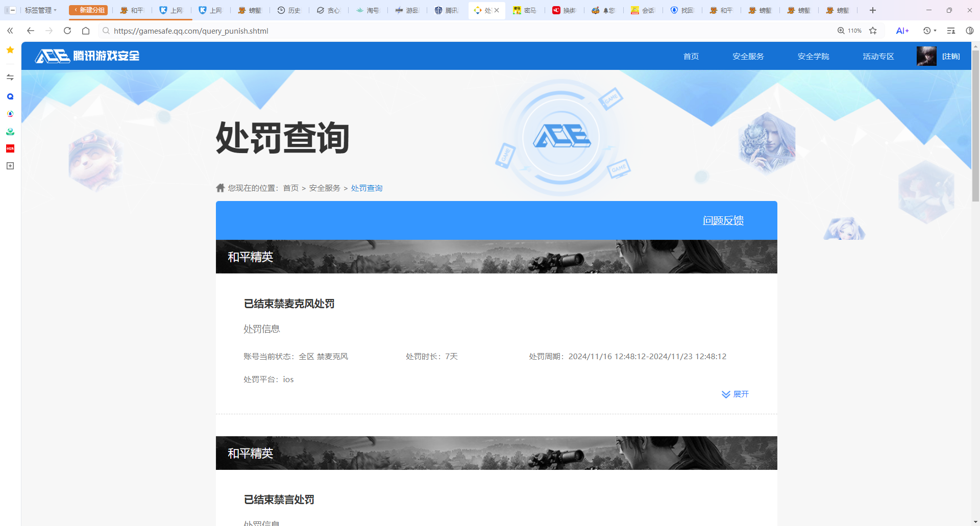This screenshot has width=980, height=526.
Task: Select the star favorites icon in sidebar
Action: point(10,50)
